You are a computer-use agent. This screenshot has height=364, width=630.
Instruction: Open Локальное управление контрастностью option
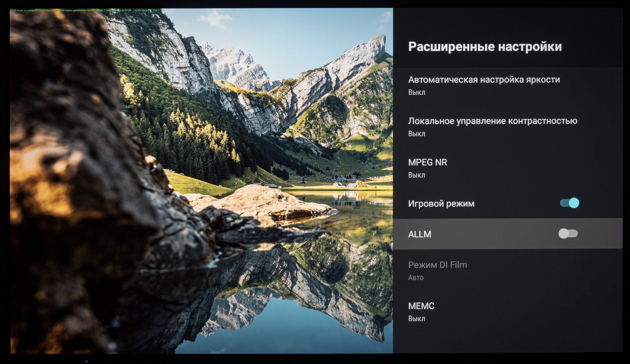tap(508, 127)
